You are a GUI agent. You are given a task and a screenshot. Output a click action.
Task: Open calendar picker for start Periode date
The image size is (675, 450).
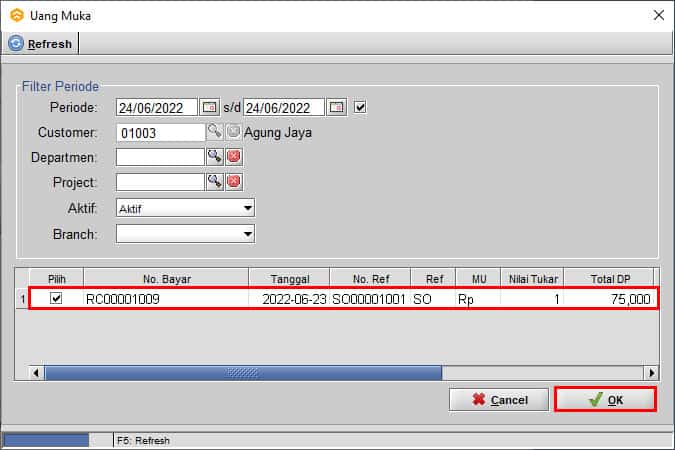click(x=209, y=107)
